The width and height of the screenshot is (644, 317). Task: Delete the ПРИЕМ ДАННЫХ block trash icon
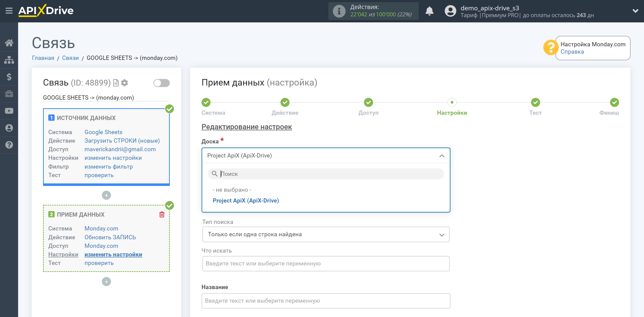162,214
